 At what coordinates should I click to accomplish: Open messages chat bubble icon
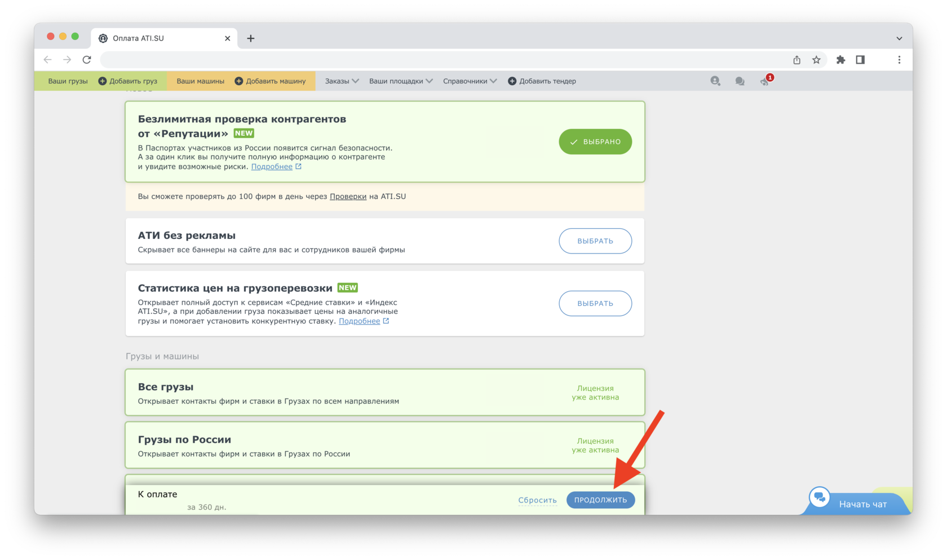tap(740, 81)
